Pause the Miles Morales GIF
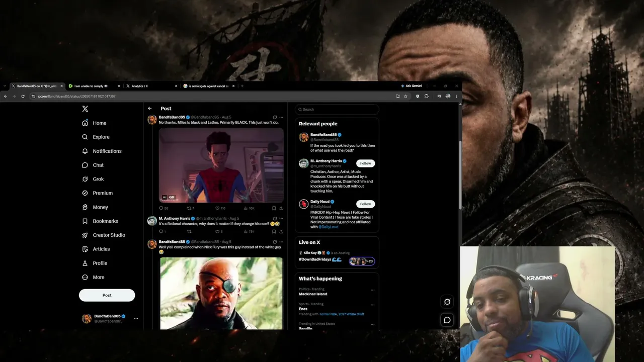 (164, 197)
